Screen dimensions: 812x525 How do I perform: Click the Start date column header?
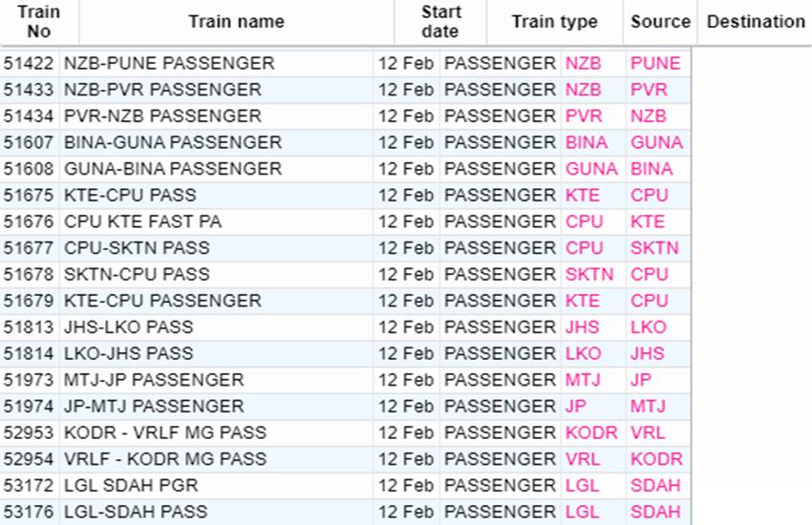click(x=440, y=22)
